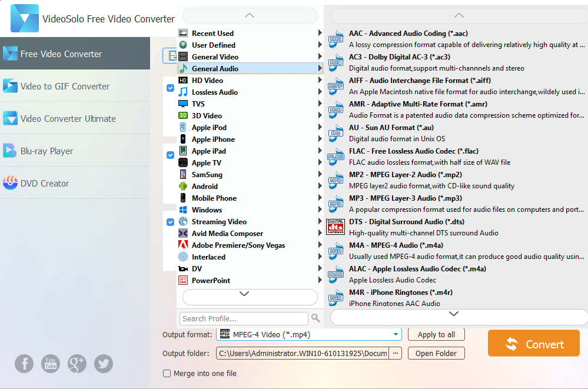The image size is (588, 389).
Task: Uncheck the checkbox beside Streaming Video
Action: [x=170, y=222]
